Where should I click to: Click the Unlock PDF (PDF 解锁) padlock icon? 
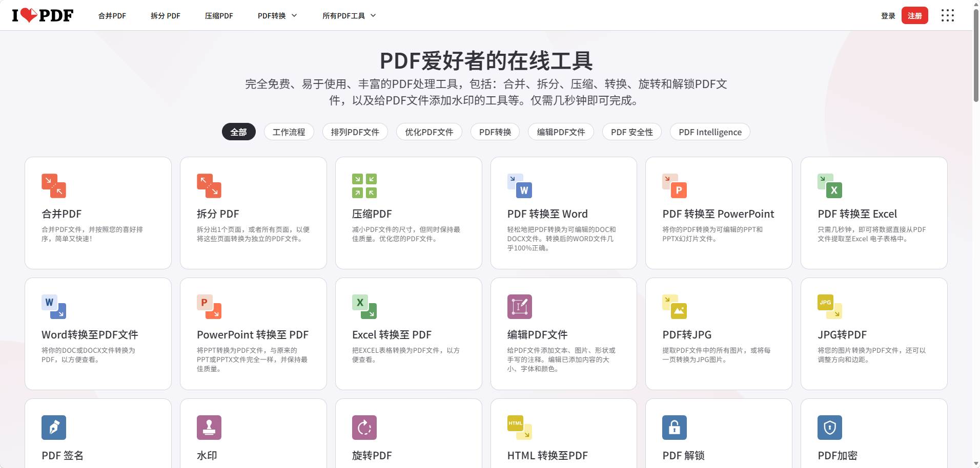pos(675,428)
